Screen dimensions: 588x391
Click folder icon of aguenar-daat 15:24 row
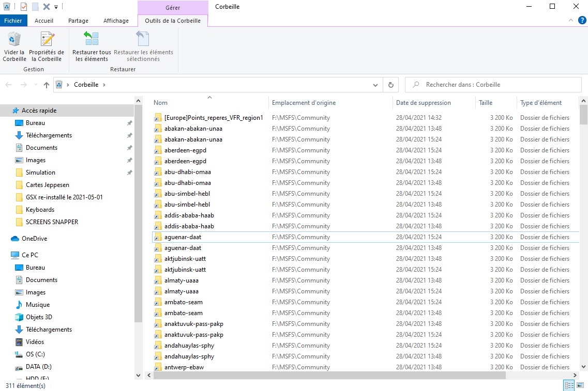tap(158, 237)
